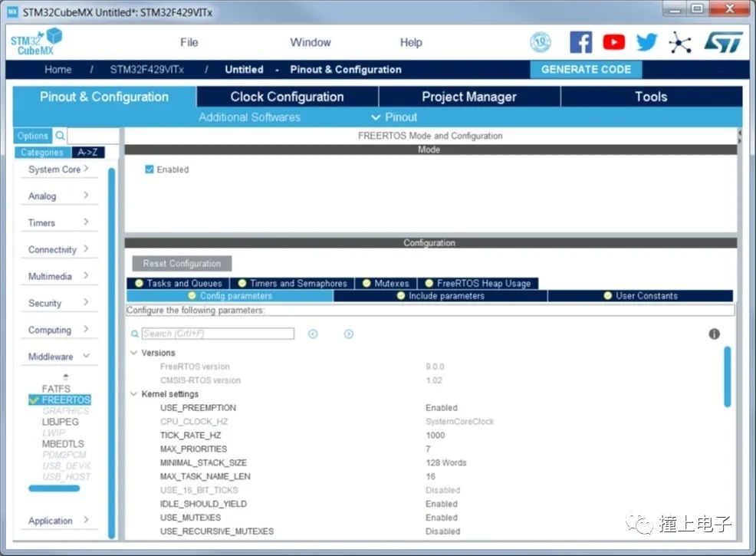The image size is (756, 556).
Task: Go to next search result arrow
Action: pyautogui.click(x=349, y=334)
